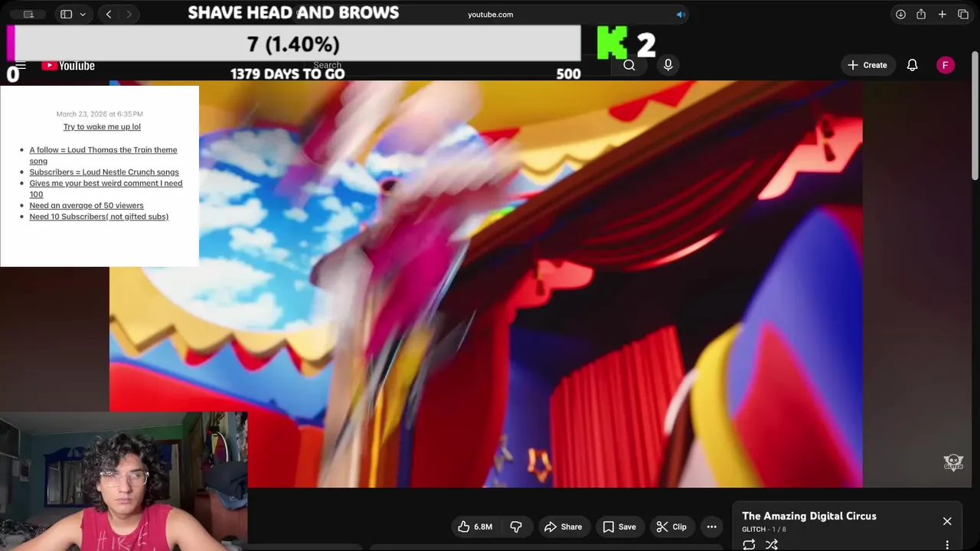Click the "Gives me your best weird comment" line
The width and height of the screenshot is (980, 551).
tap(106, 188)
